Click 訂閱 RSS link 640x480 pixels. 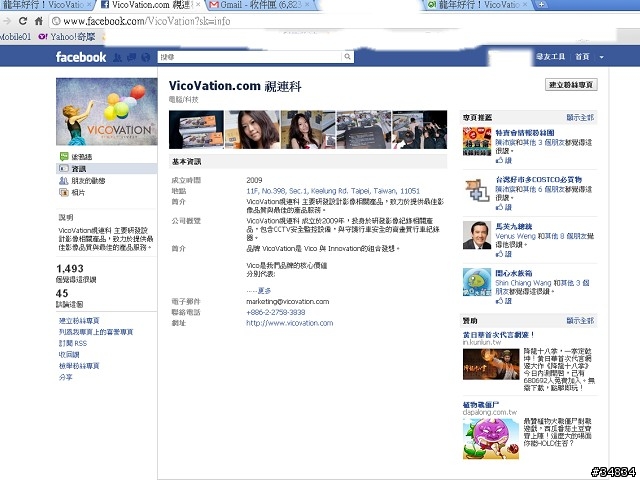(x=73, y=343)
